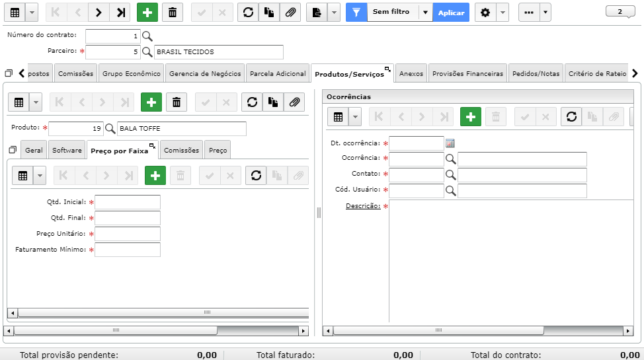
Task: Click the notification counter showing 2
Action: click(620, 12)
